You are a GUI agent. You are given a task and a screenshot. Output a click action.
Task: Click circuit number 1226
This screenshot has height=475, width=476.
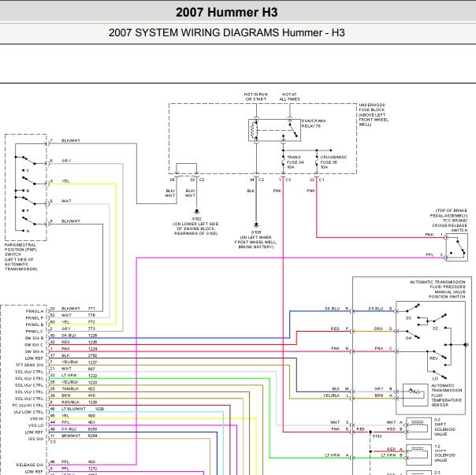tap(92, 342)
